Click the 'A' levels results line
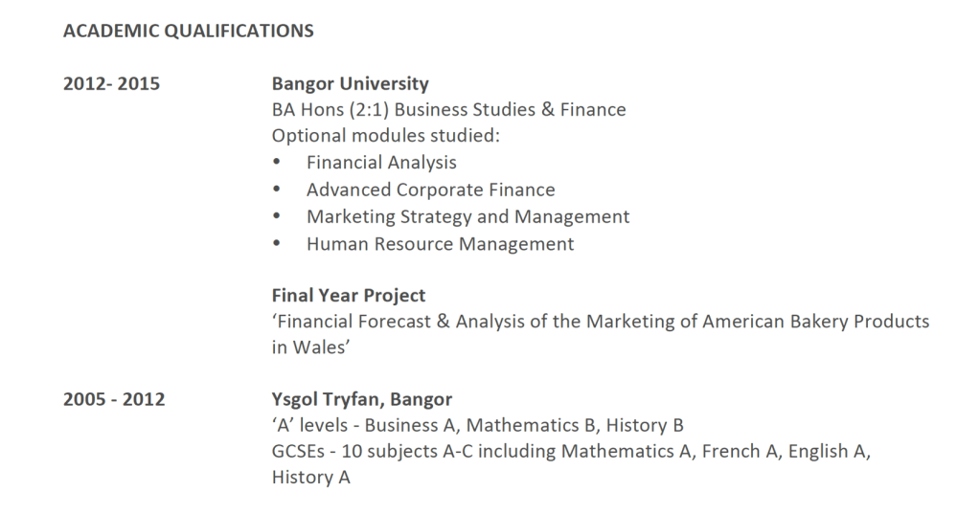980x514 pixels. click(x=477, y=425)
